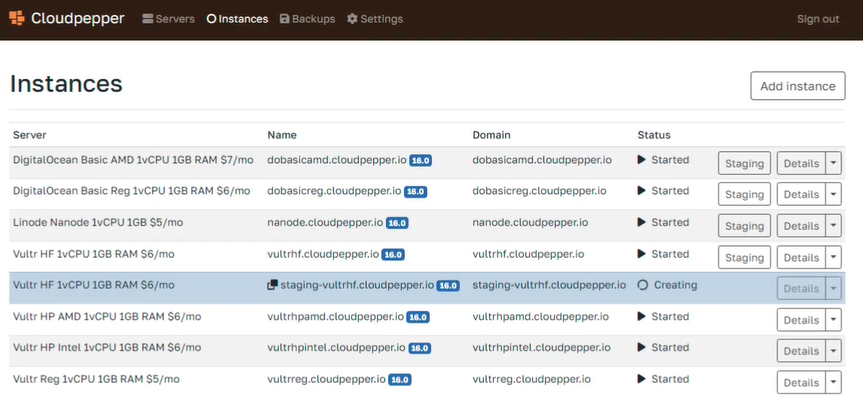Open the Instances menu item

tap(237, 19)
